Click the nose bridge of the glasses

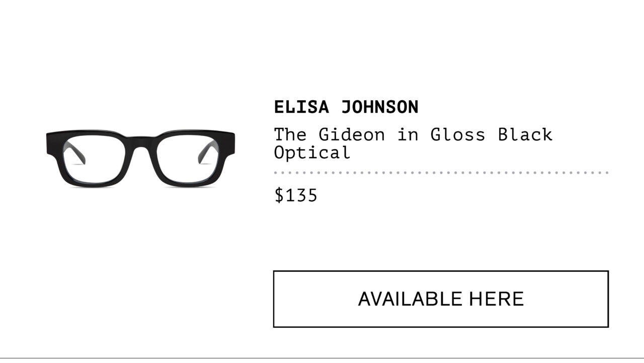[x=140, y=146]
